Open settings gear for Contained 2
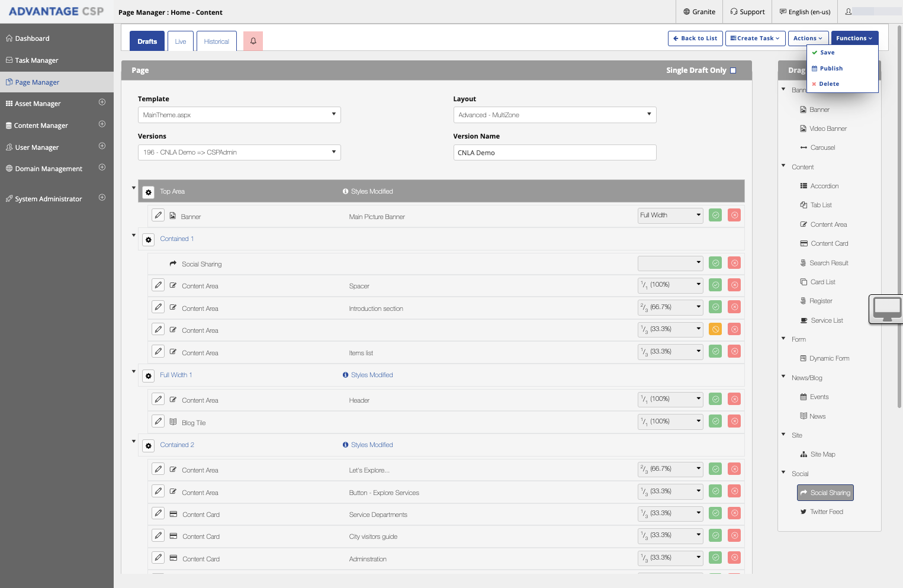 149,445
